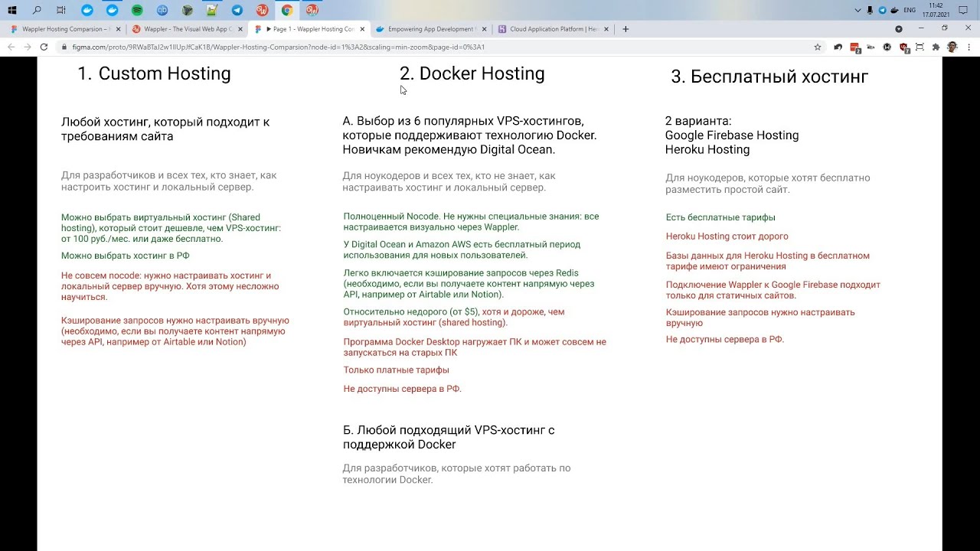Close the Cloud Application Platform tab
The height and width of the screenshot is (551, 980).
click(x=606, y=29)
